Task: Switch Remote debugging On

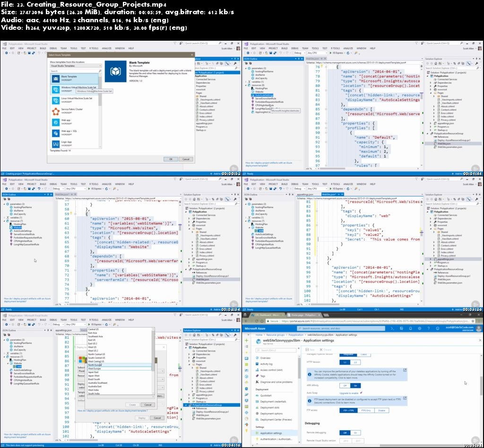Action: click(355, 433)
